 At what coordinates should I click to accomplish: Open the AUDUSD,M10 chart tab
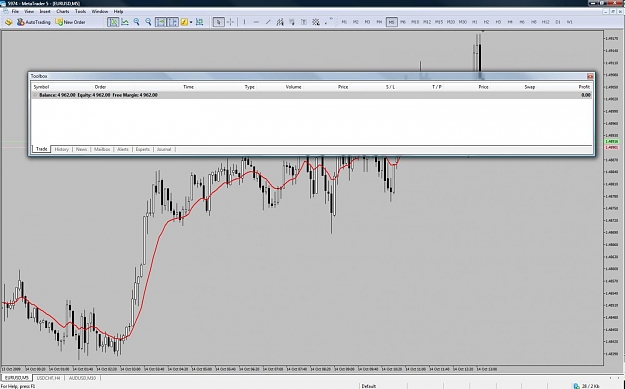pos(82,378)
